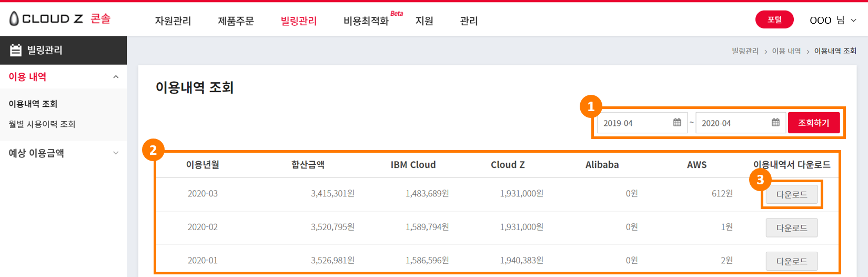Click the total amount 3,415,301원
Image resolution: width=868 pixels, height=277 pixels.
tap(332, 194)
